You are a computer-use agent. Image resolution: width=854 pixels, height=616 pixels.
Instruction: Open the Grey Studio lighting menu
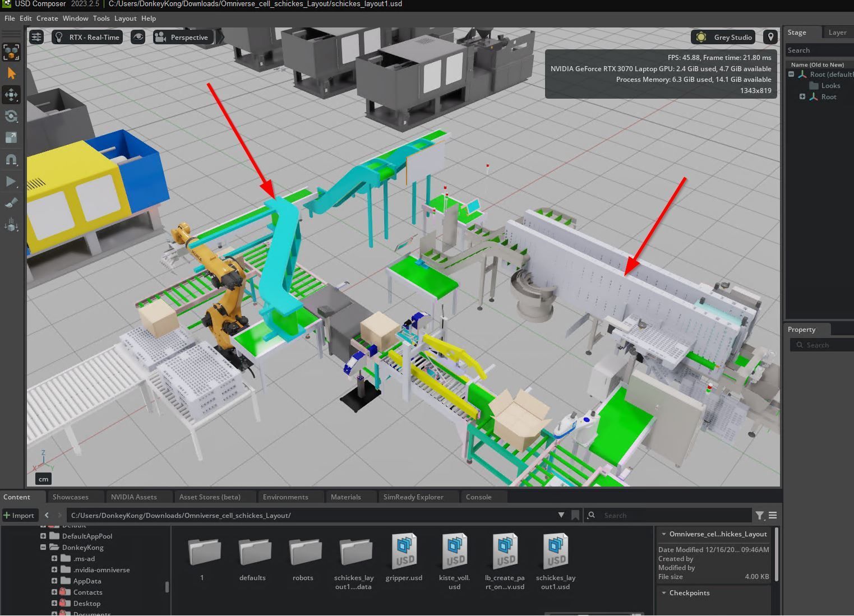pyautogui.click(x=724, y=38)
